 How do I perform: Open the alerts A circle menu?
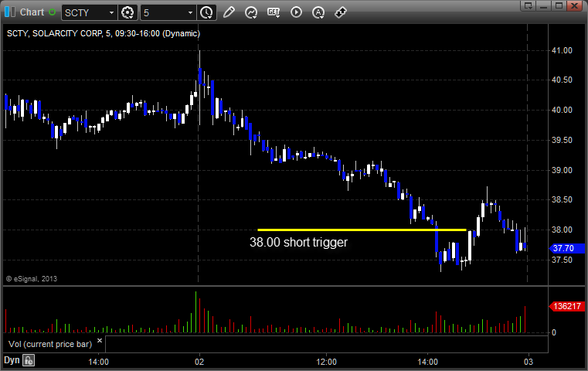318,12
